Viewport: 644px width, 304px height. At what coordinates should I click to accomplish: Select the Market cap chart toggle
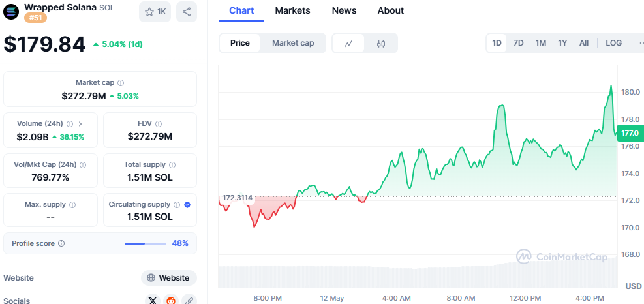(x=293, y=43)
